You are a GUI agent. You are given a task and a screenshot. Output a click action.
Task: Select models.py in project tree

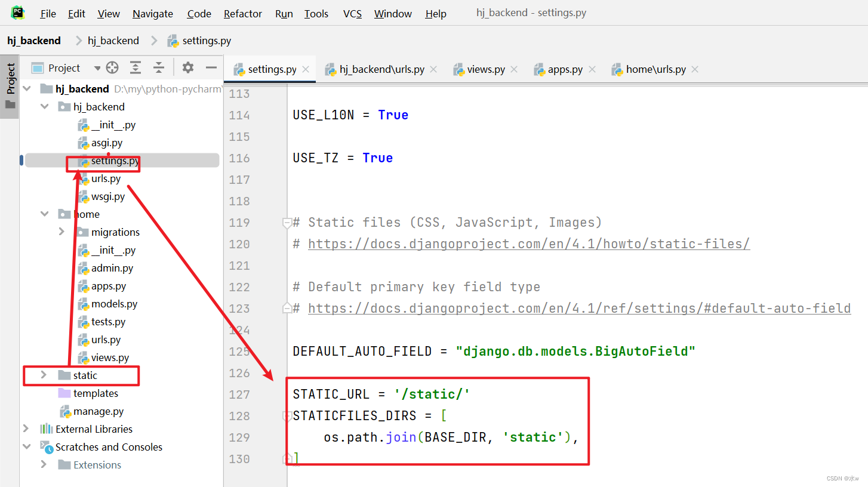[108, 304]
